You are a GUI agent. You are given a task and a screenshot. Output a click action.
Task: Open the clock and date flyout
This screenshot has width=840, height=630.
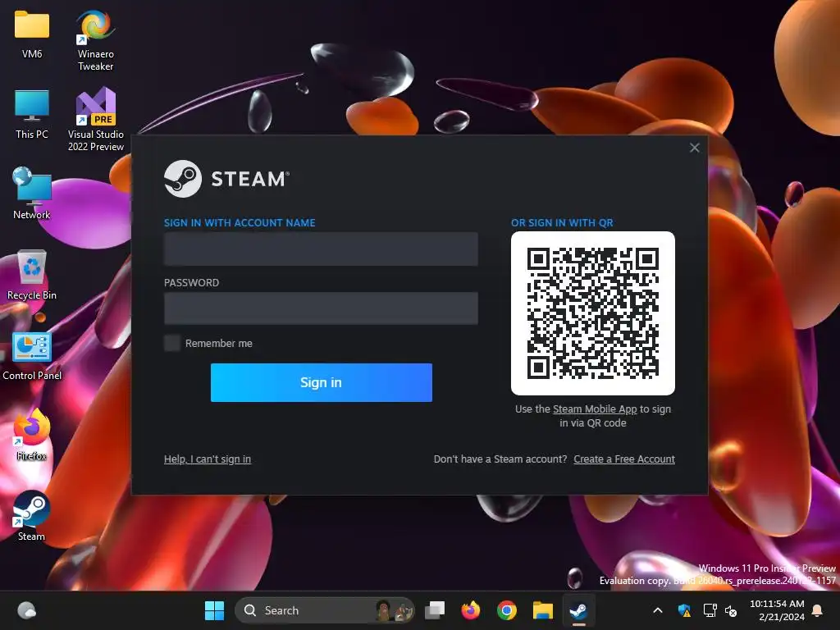[x=778, y=610]
